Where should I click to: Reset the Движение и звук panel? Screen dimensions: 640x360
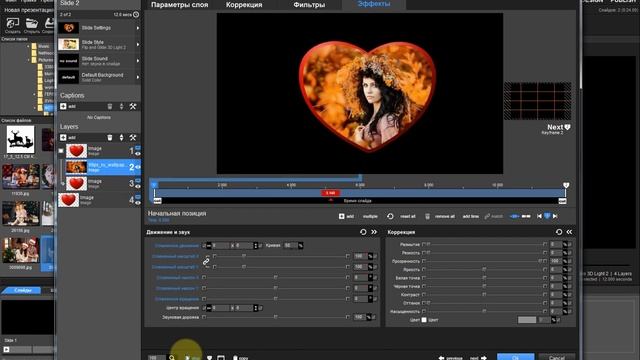point(363,232)
